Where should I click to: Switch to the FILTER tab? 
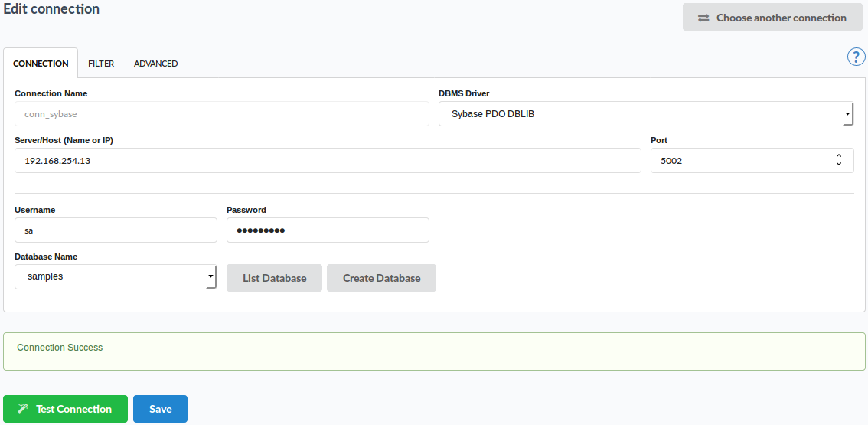pos(101,64)
